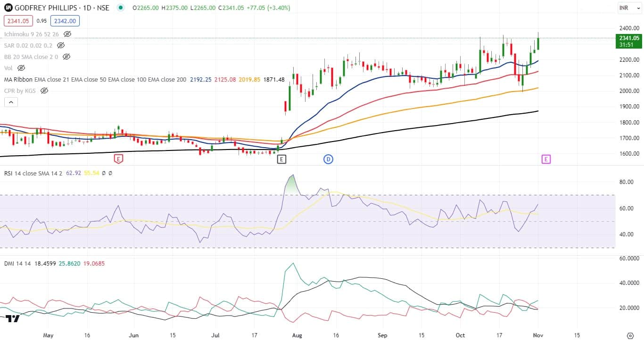Image resolution: width=644 pixels, height=342 pixels.
Task: Show the Ichimoku indicator via eye icon
Action: (67, 34)
